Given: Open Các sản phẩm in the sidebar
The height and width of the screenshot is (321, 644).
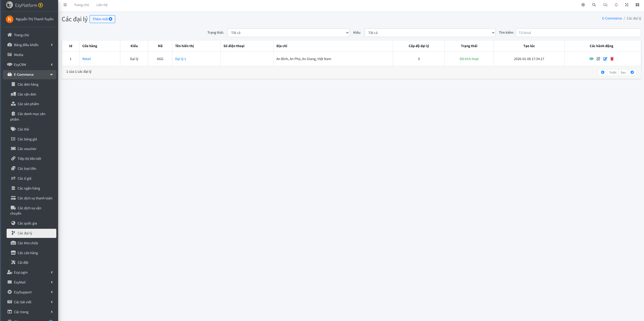Looking at the screenshot, I should (x=28, y=104).
